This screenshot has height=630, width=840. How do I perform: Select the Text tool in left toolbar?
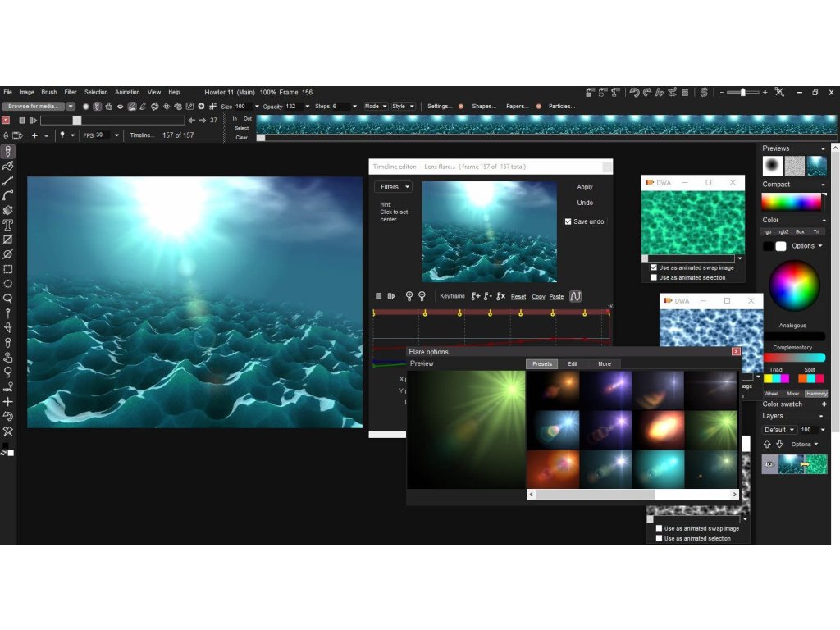(8, 225)
